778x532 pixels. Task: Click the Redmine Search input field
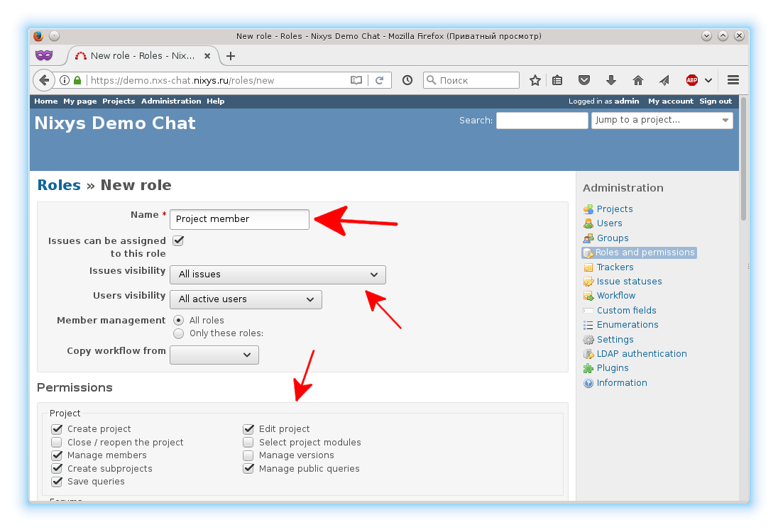pos(542,121)
